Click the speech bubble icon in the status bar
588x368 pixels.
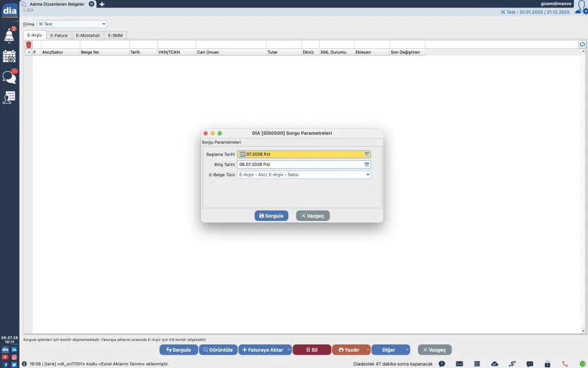(x=530, y=364)
